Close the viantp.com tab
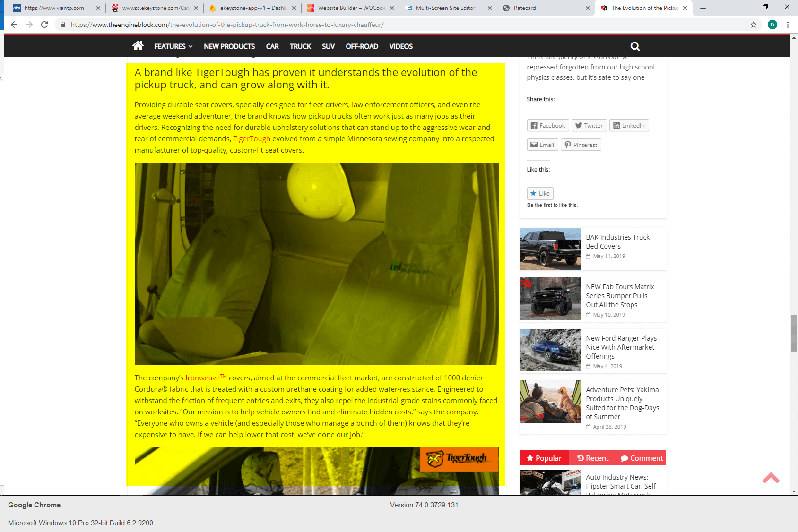798x532 pixels. (x=98, y=8)
